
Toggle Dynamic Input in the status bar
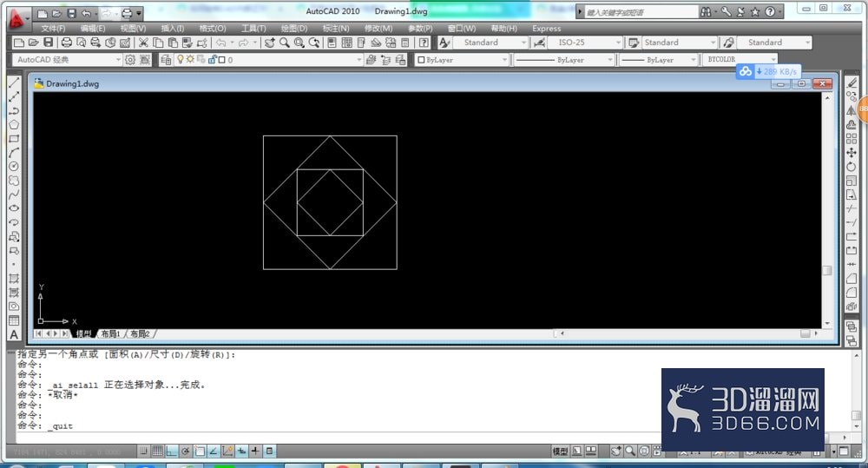pos(242,452)
